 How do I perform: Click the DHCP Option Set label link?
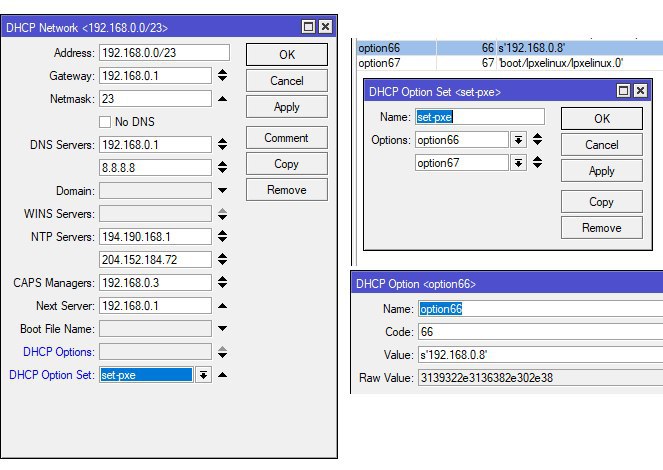tap(52, 375)
